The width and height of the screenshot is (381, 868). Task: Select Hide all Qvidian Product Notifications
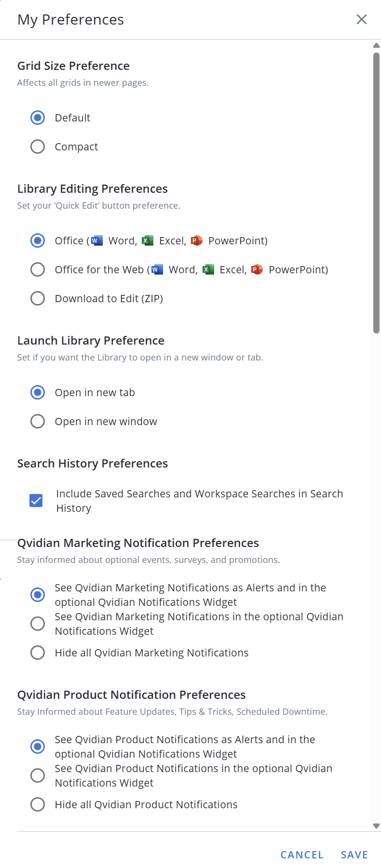(38, 804)
